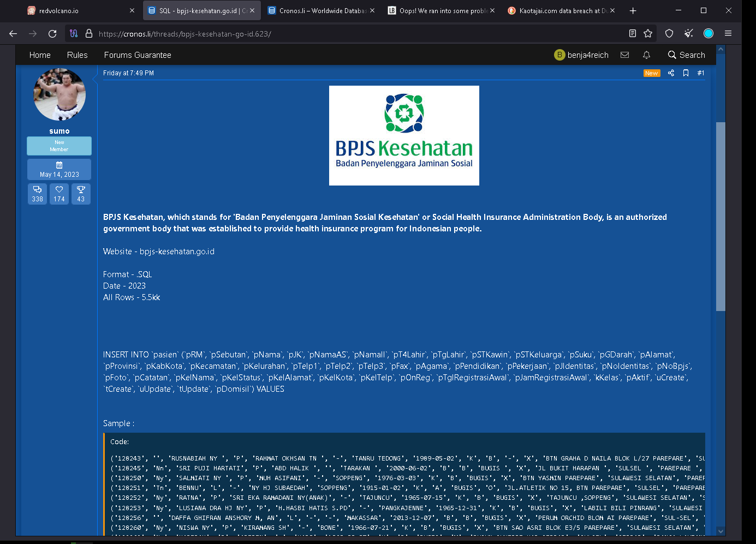Screen dimensions: 756x544
Task: Go forward with the browser arrow
Action: 33,33
